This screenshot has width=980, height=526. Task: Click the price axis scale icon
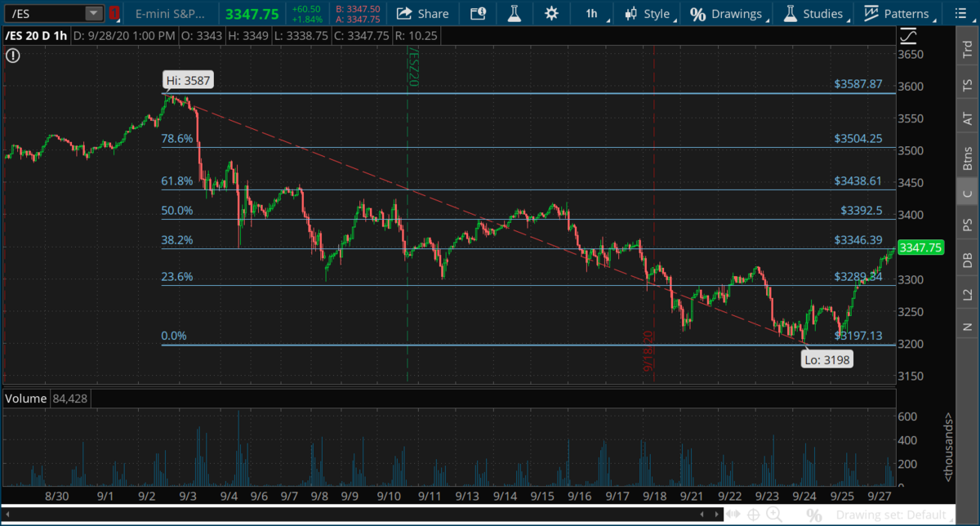click(x=907, y=37)
